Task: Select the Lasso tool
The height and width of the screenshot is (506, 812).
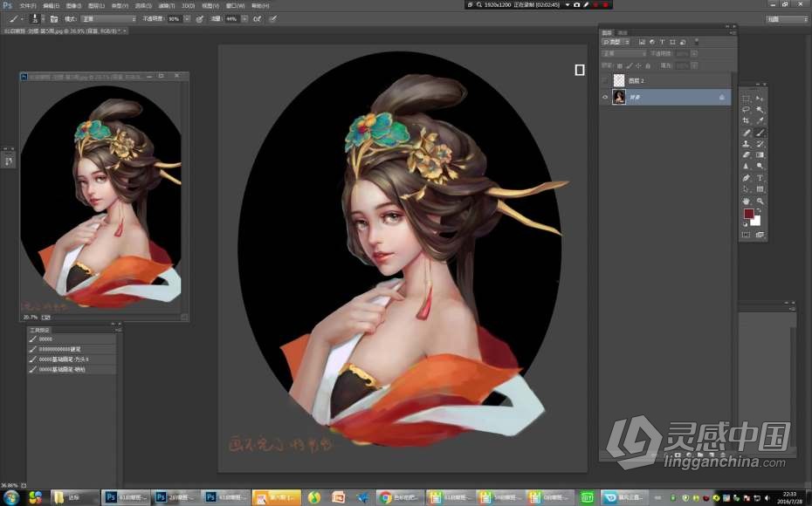Action: (746, 110)
